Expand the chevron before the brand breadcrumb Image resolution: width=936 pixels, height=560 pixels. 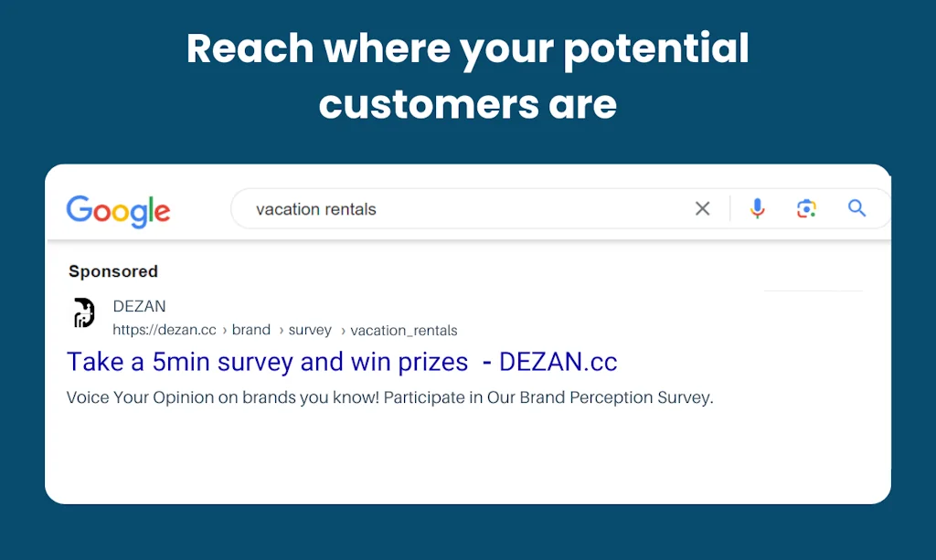click(x=224, y=330)
